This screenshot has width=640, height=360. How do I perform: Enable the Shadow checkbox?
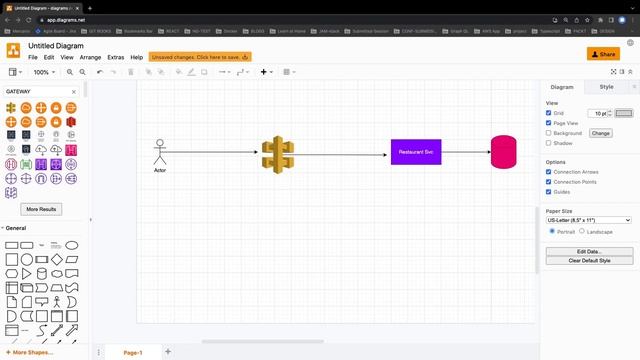point(549,143)
